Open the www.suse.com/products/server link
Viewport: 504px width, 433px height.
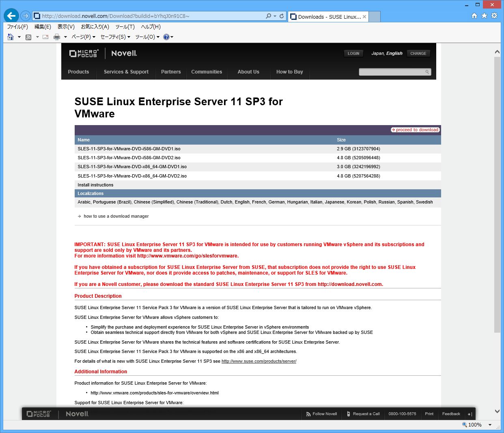[259, 361]
